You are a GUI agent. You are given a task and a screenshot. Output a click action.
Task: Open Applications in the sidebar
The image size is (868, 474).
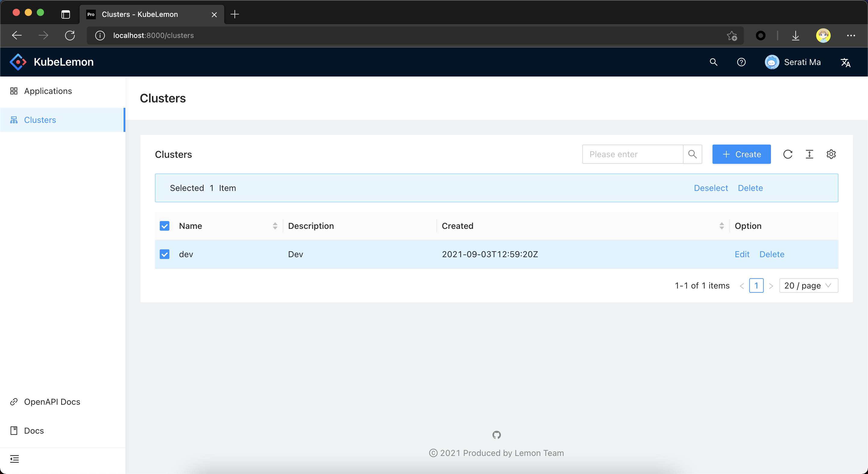point(48,91)
